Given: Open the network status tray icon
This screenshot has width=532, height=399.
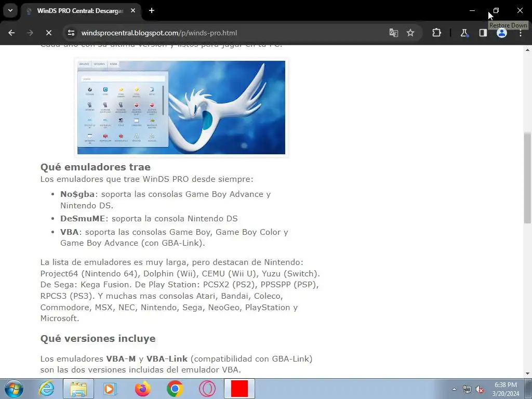Looking at the screenshot, I should pos(467,389).
